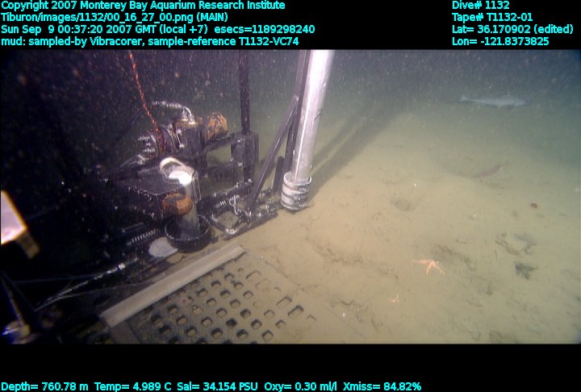The image size is (581, 392).
Task: Click the 'Dive# 1132' label
Action: point(481,5)
